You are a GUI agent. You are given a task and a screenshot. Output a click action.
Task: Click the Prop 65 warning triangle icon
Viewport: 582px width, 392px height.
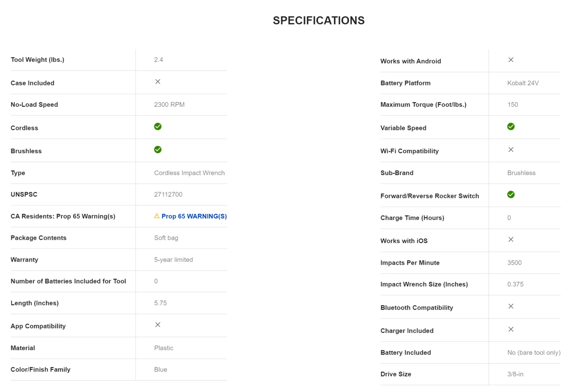(x=157, y=216)
